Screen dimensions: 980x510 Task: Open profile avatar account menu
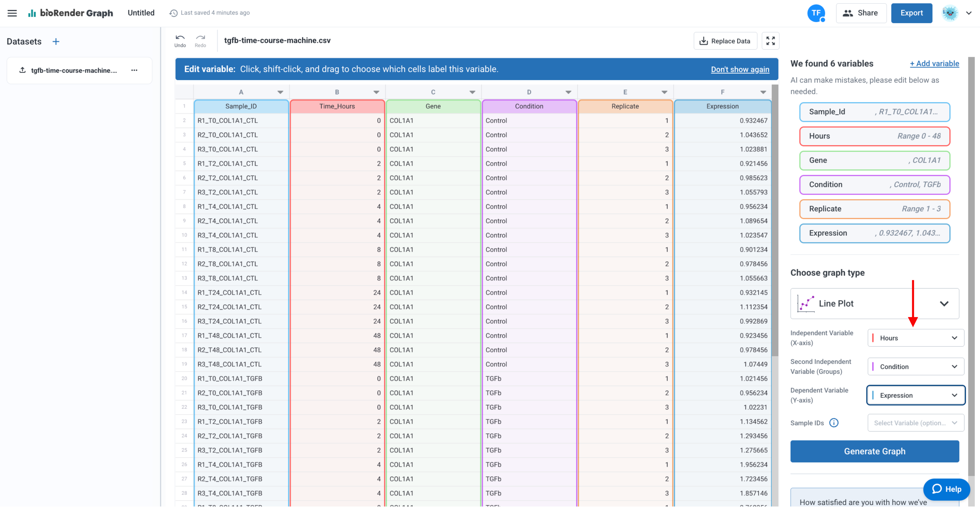pos(950,13)
